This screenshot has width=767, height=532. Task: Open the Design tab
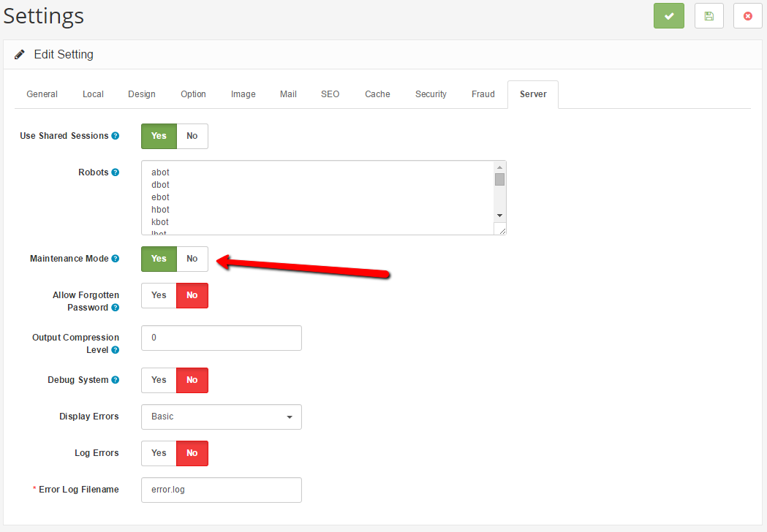[142, 94]
